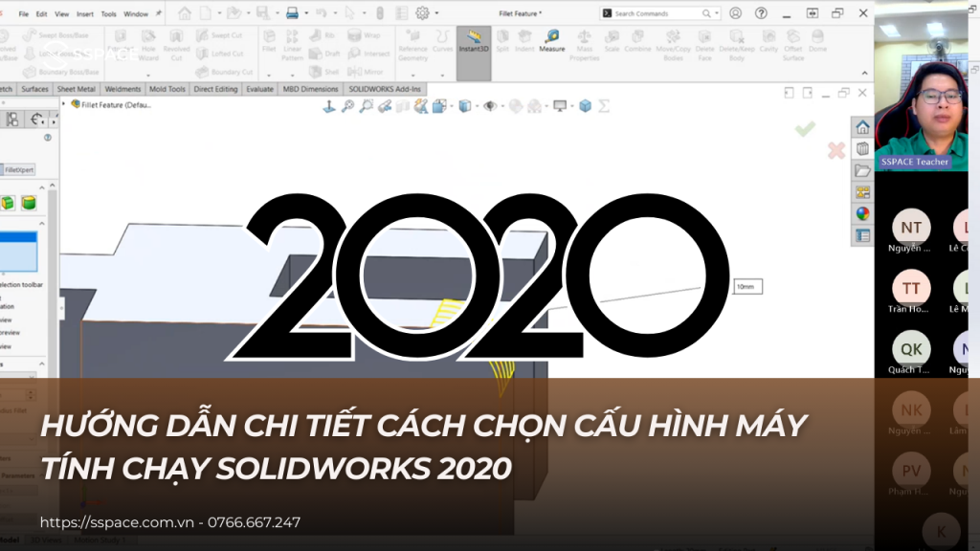Open the Fillet dropdown arrow
This screenshot has height=551, width=980.
(269, 76)
